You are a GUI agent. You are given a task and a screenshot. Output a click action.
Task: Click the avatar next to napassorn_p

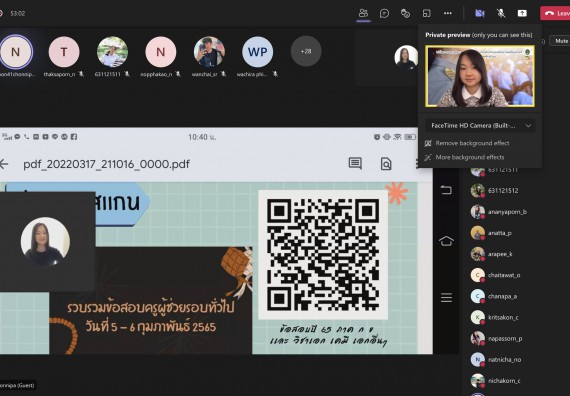coord(478,339)
